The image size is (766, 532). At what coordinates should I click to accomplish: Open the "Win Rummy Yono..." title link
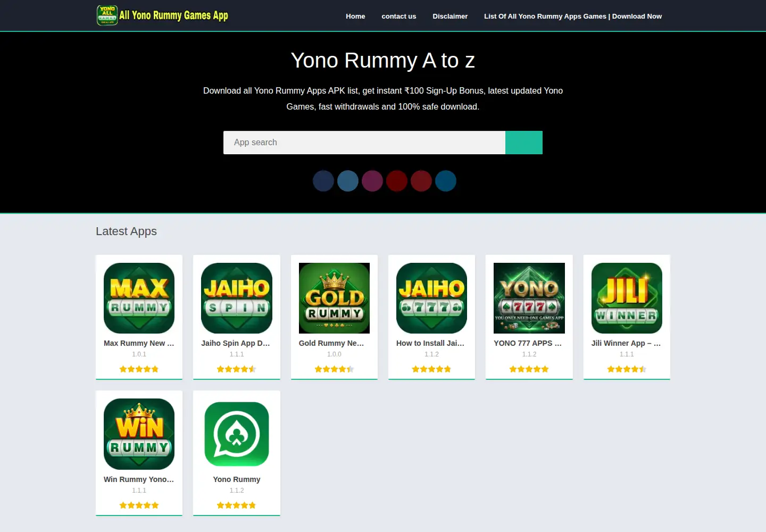[x=139, y=479]
